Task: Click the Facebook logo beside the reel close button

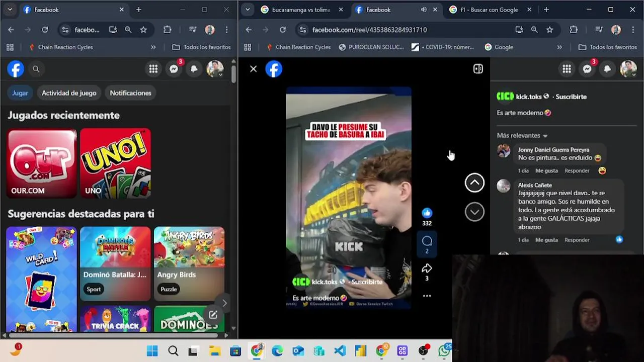Action: click(274, 69)
